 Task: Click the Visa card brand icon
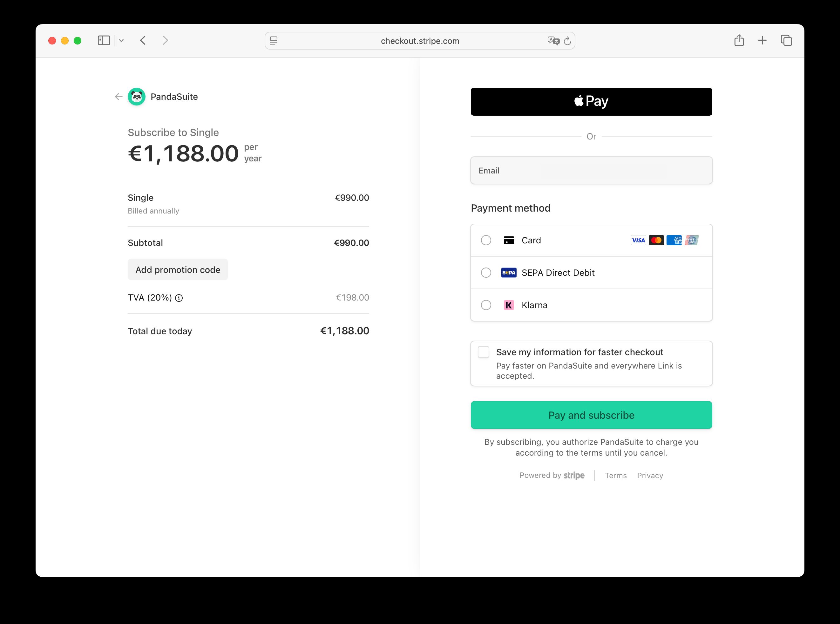638,240
